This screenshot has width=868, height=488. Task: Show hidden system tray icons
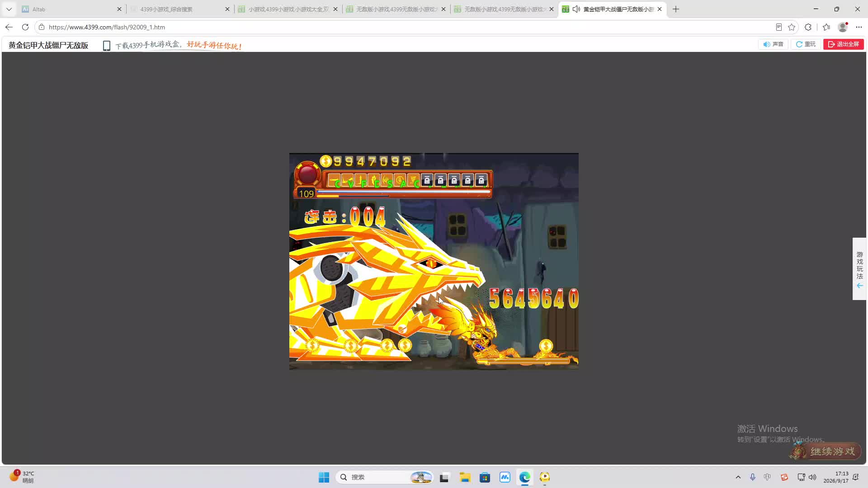pos(738,477)
